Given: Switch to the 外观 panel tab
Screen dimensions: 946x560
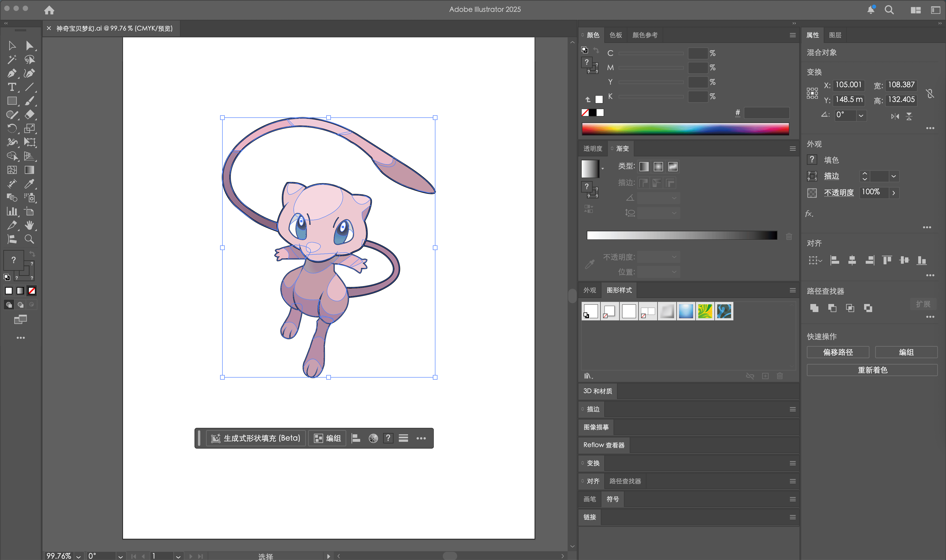Looking at the screenshot, I should [590, 290].
